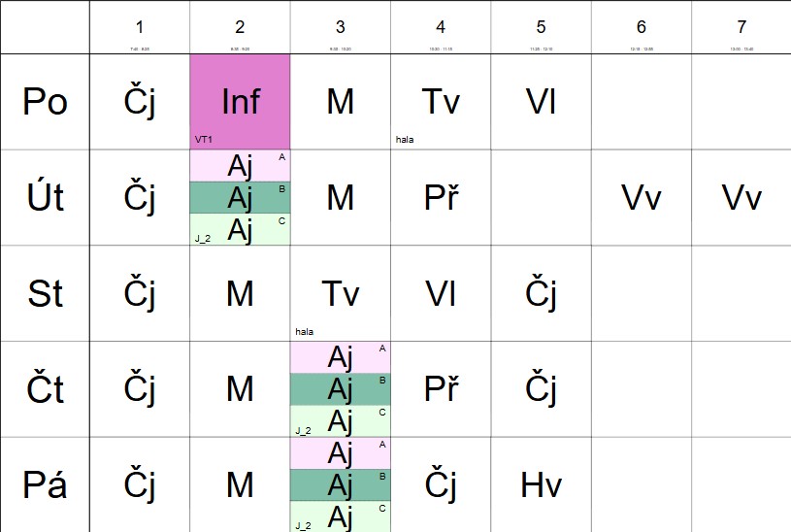Screen dimensions: 791x532
Task: Click Tuesday's Př lesson in period 4
Action: [441, 197]
